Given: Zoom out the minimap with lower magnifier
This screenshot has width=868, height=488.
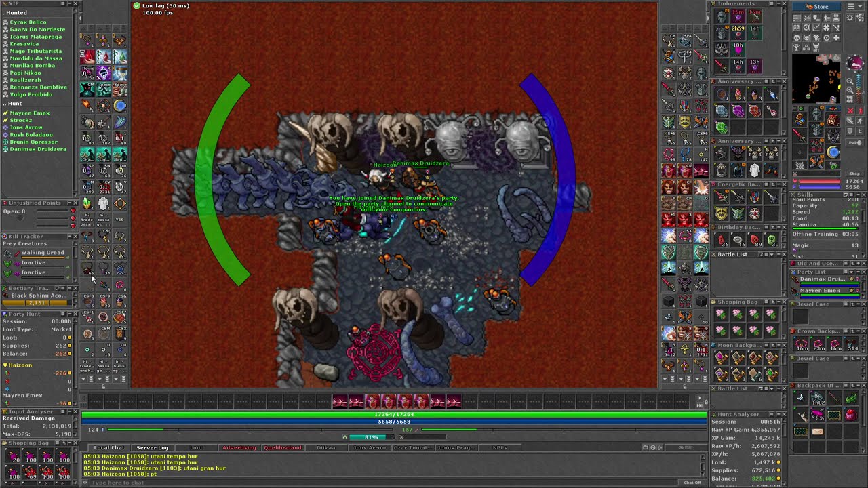Looking at the screenshot, I should [850, 90].
